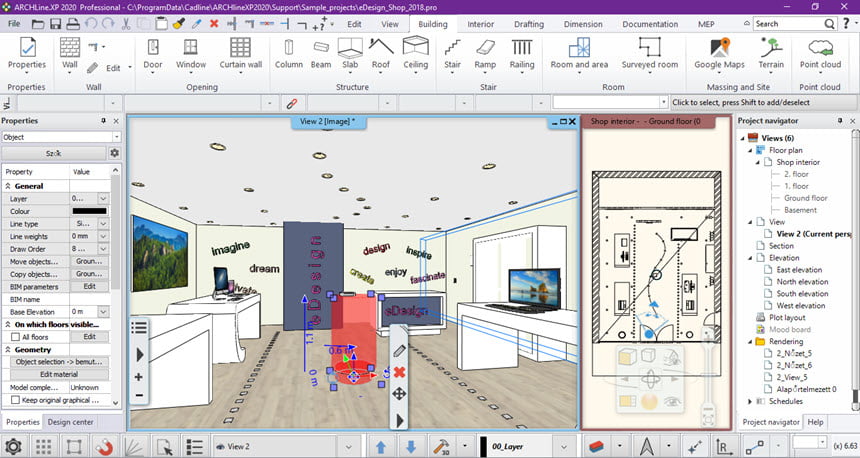Open the Stair tool
The image size is (860, 458).
452,54
